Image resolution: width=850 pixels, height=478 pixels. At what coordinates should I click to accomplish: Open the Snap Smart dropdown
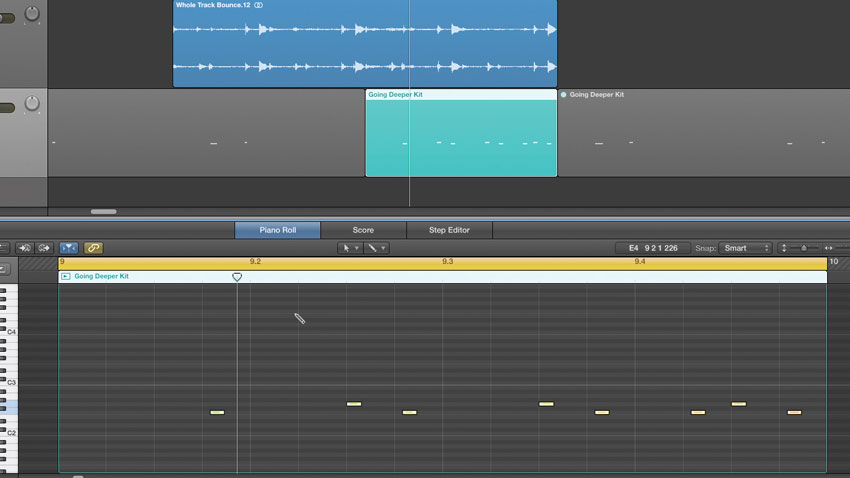(745, 248)
